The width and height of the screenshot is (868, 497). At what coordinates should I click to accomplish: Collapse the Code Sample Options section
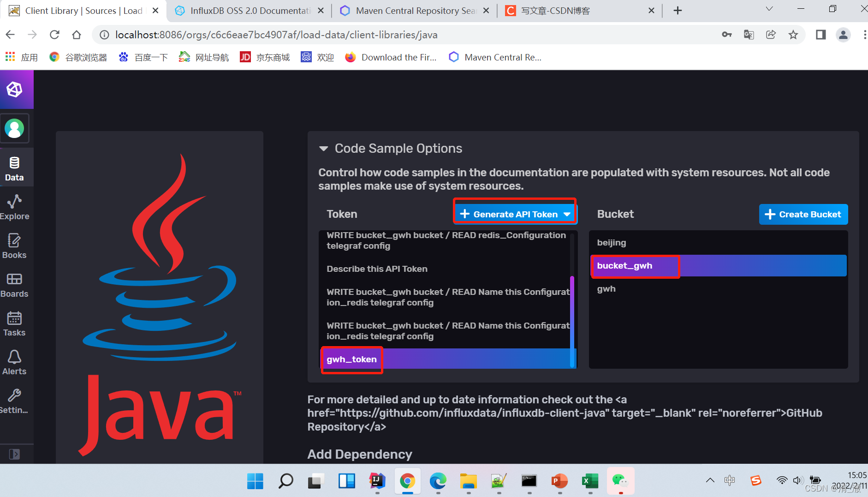point(324,149)
